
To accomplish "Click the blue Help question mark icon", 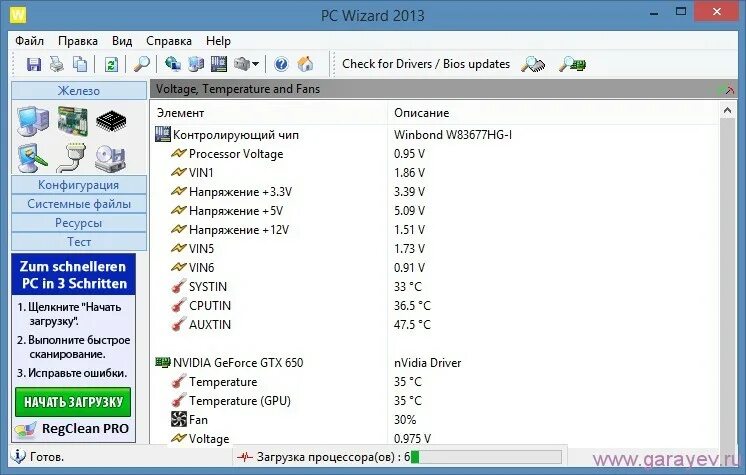I will click(281, 64).
